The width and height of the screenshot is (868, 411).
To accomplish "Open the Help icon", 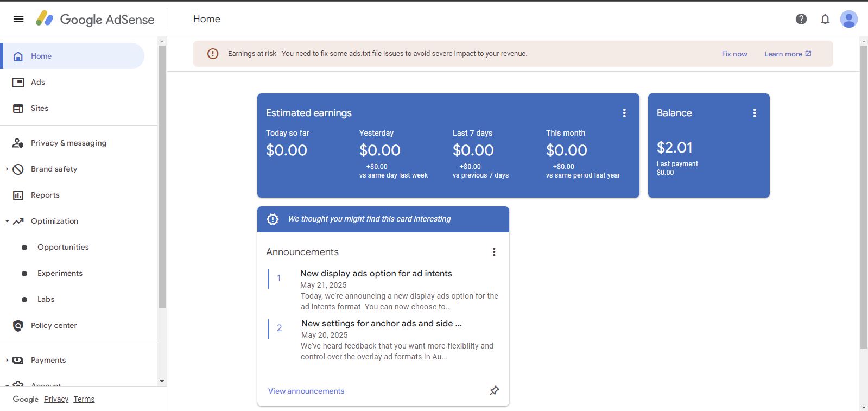I will (x=801, y=19).
